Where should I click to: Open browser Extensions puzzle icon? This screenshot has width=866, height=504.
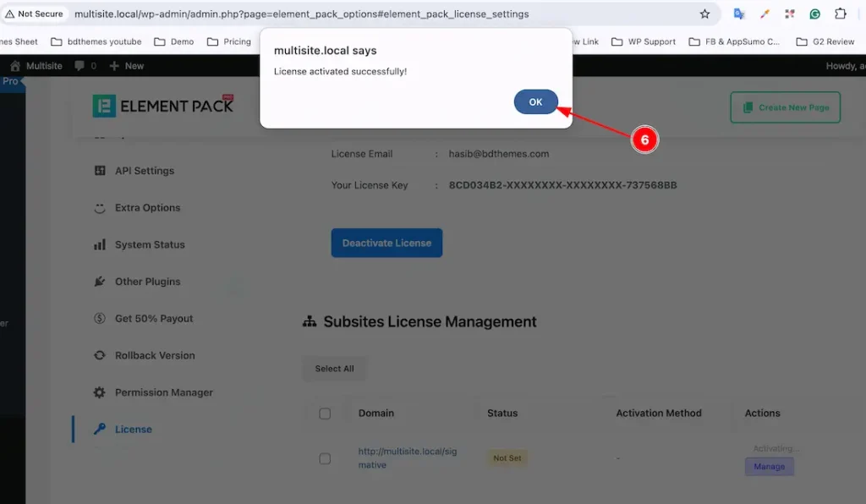(x=840, y=14)
